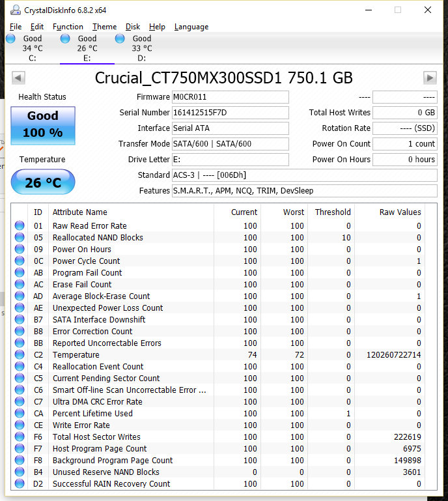The image size is (448, 501).
Task: Go to previous disk with left arrow
Action: pos(18,78)
